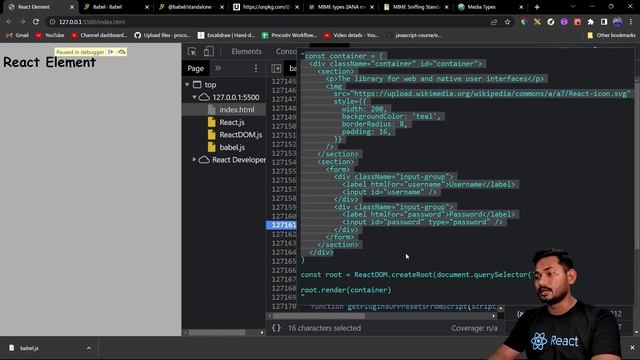Screen dimensions: 640x360
Task: Go forward in browser history
Action: click(23, 22)
